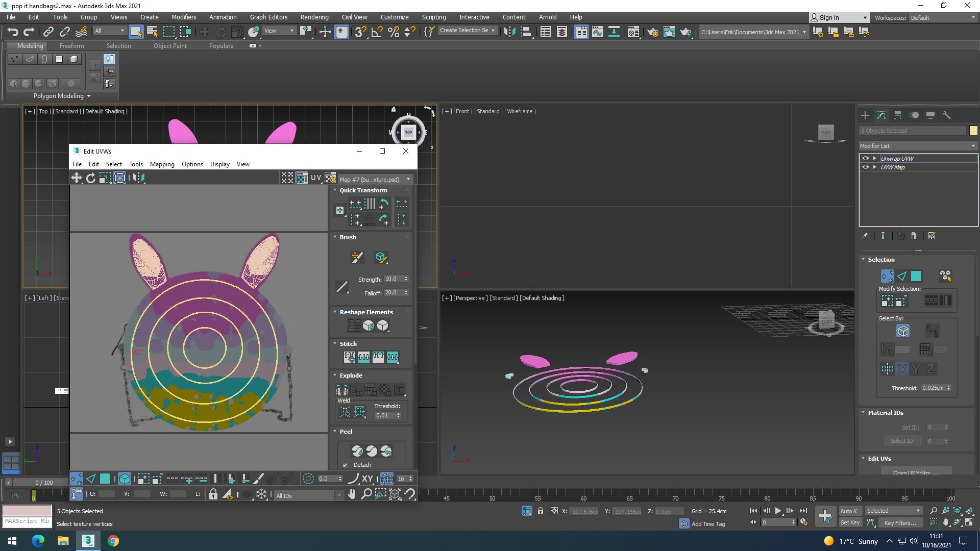This screenshot has height=551, width=980.
Task: Toggle Edge sub-object mode in UV editor bottom bar
Action: pyautogui.click(x=91, y=479)
